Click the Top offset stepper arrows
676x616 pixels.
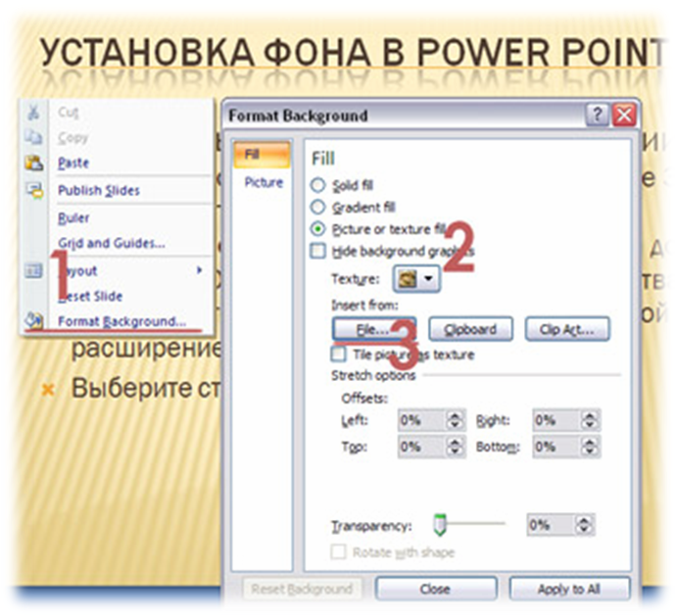tap(455, 447)
